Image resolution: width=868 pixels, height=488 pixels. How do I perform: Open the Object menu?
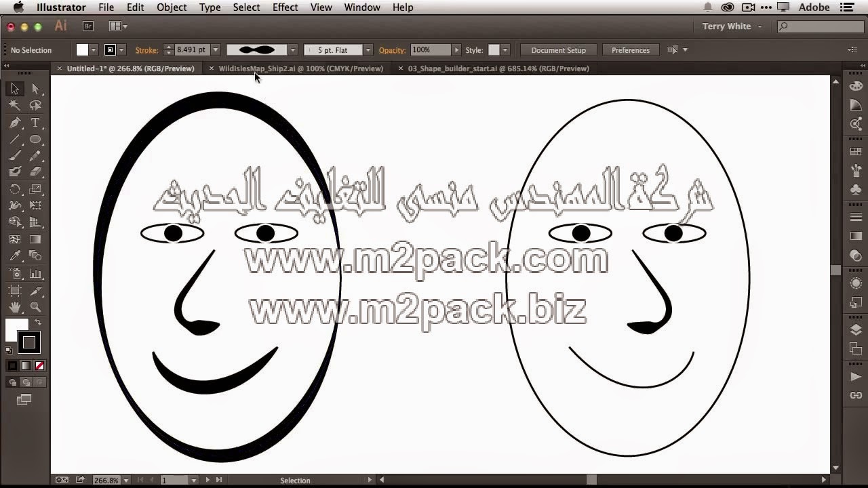172,7
